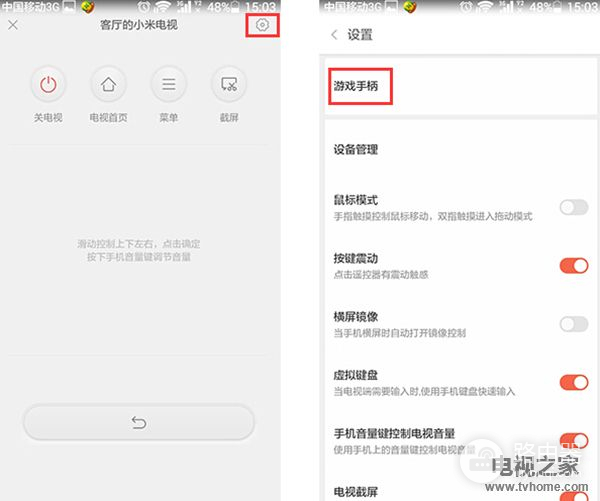Tap the 关电视 label
The width and height of the screenshot is (600, 501).
point(48,117)
